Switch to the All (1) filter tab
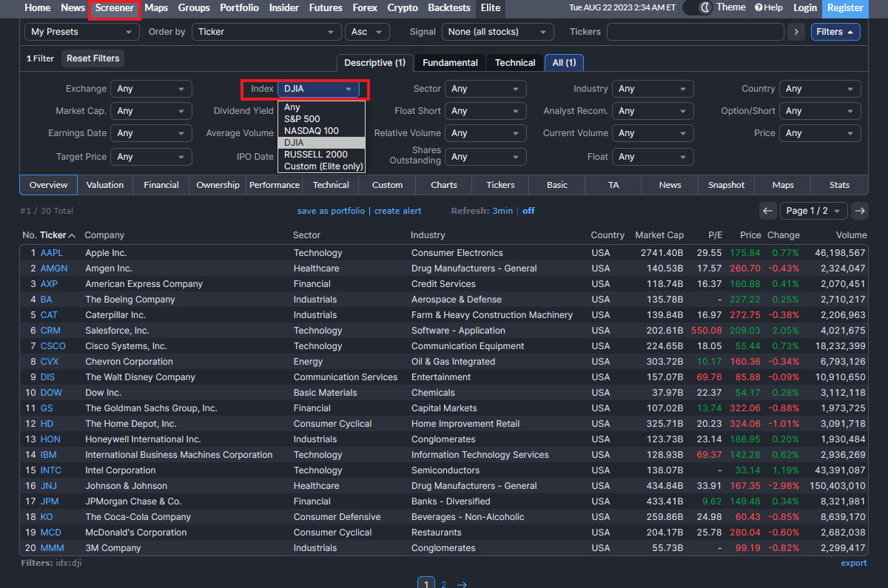This screenshot has height=588, width=888. tap(564, 63)
